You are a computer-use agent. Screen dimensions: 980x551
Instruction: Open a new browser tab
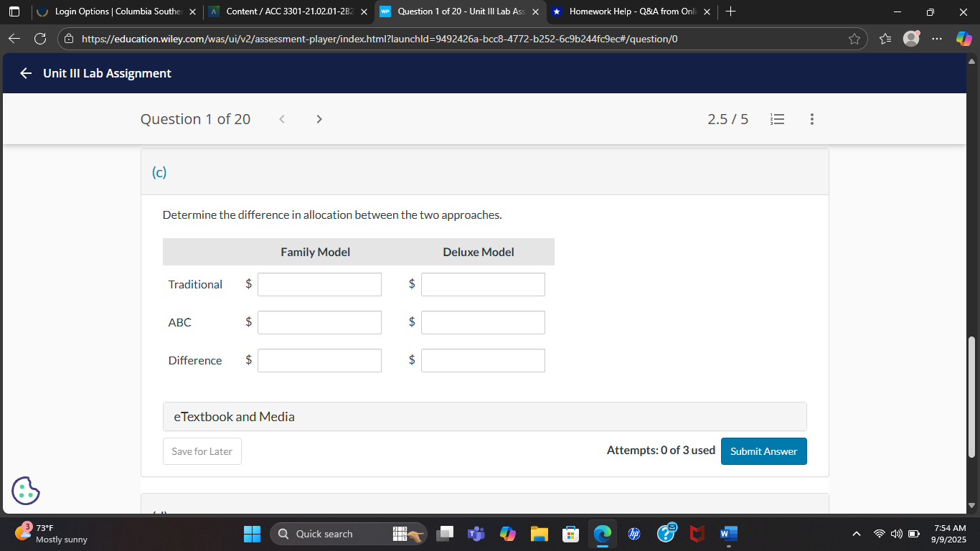point(731,11)
